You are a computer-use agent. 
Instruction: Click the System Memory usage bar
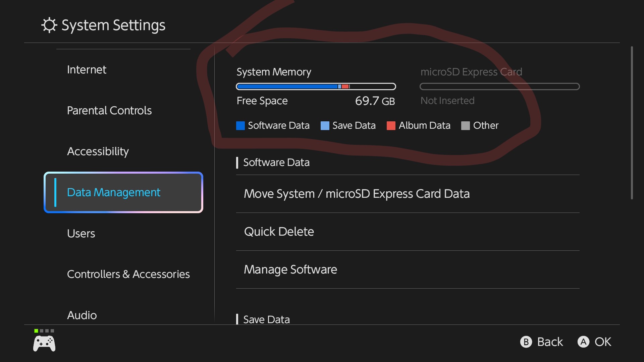click(x=316, y=86)
